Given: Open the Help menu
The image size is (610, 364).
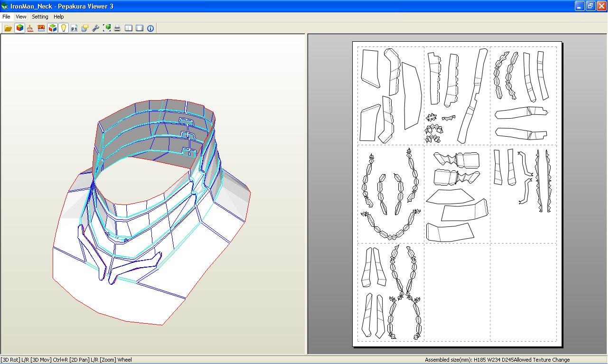Looking at the screenshot, I should click(59, 17).
